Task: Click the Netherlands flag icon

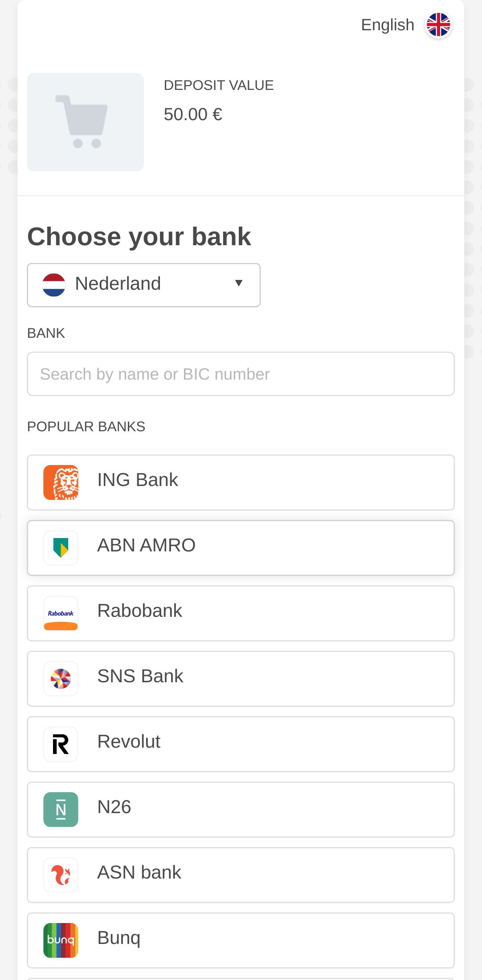Action: (54, 285)
